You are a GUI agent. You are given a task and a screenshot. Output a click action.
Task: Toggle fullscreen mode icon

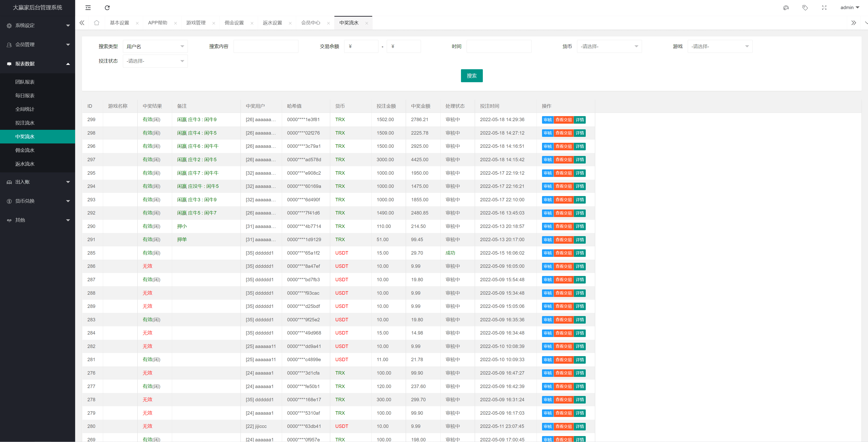tap(824, 8)
